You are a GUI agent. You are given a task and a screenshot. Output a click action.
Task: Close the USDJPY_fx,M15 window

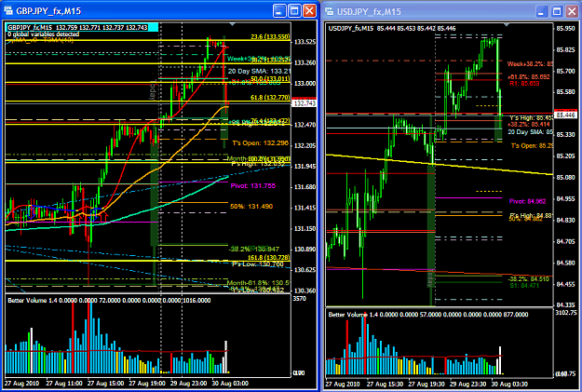point(572,11)
